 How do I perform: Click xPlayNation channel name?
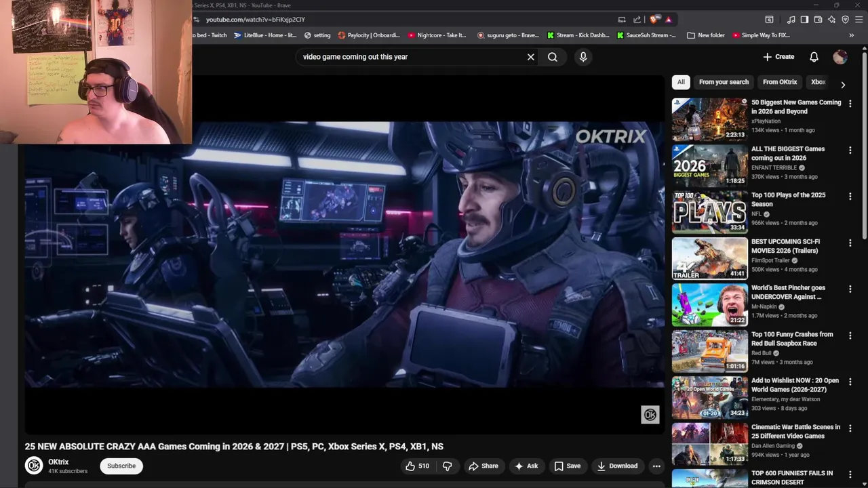tap(766, 121)
